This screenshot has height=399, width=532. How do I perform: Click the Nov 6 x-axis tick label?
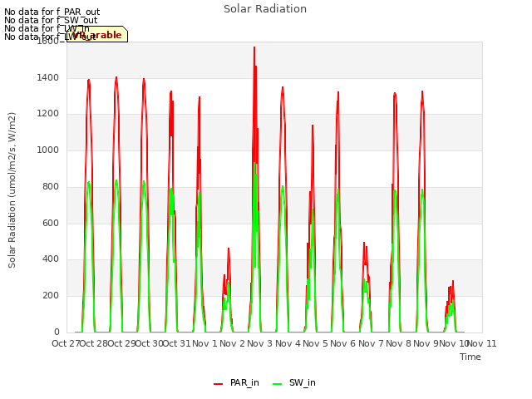[x=343, y=343]
